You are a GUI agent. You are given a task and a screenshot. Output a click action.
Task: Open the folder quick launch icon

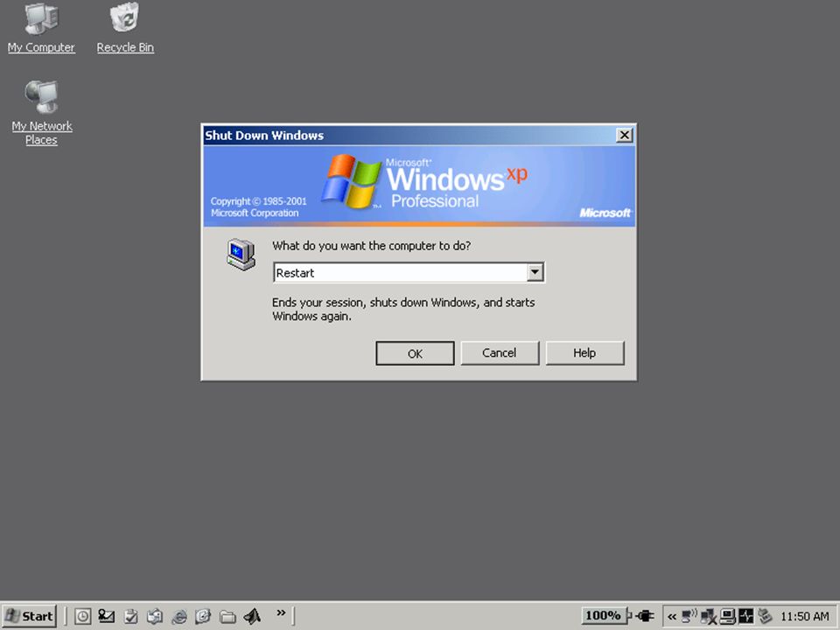pos(227,616)
